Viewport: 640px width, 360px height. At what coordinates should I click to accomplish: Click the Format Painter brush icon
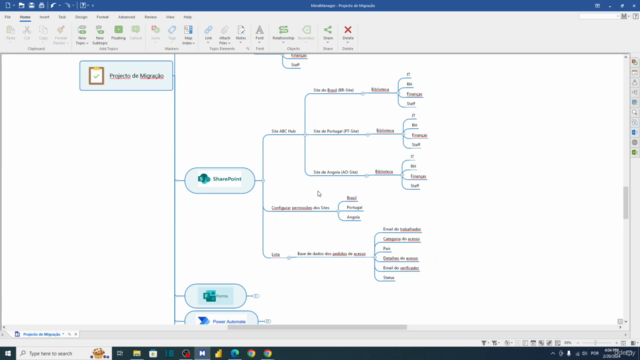(61, 30)
